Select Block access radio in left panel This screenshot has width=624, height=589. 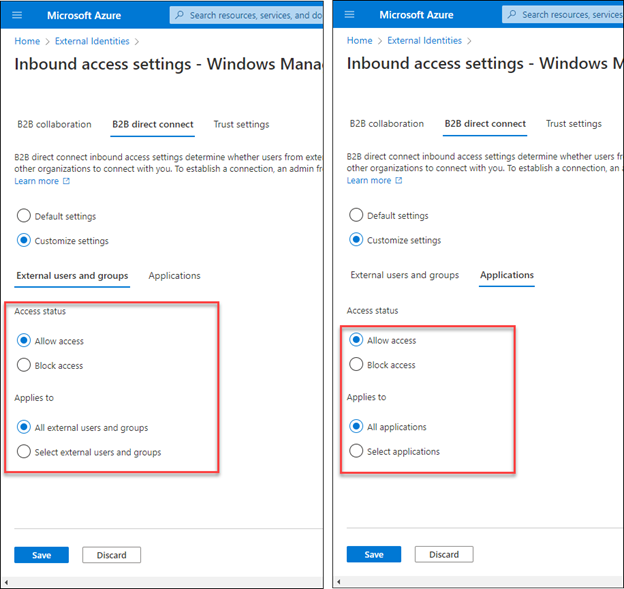coord(24,366)
